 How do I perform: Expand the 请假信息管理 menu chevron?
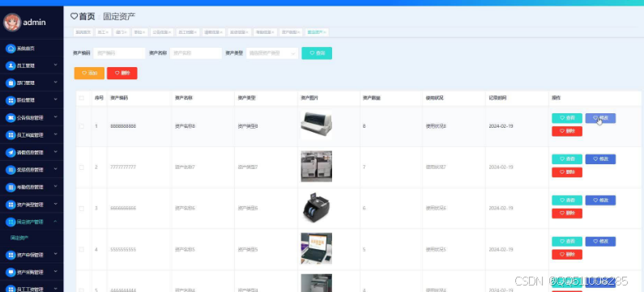click(x=55, y=152)
